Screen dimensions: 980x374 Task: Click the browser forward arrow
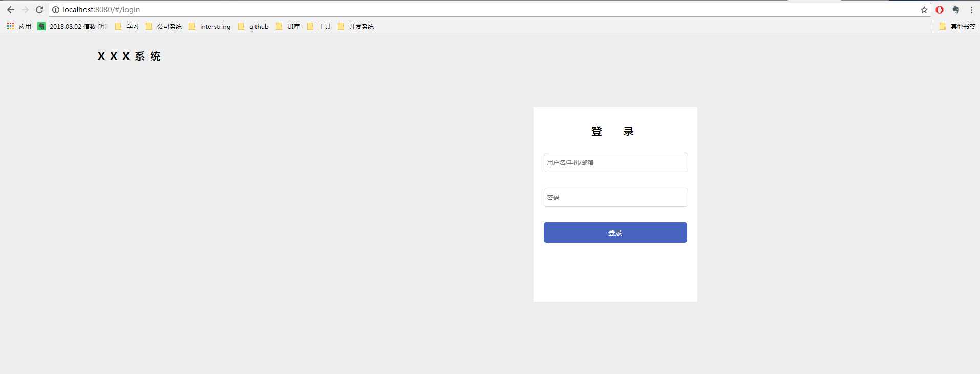[x=25, y=10]
